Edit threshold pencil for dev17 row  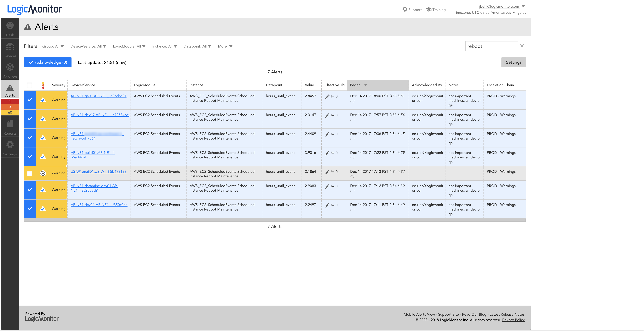coord(327,115)
